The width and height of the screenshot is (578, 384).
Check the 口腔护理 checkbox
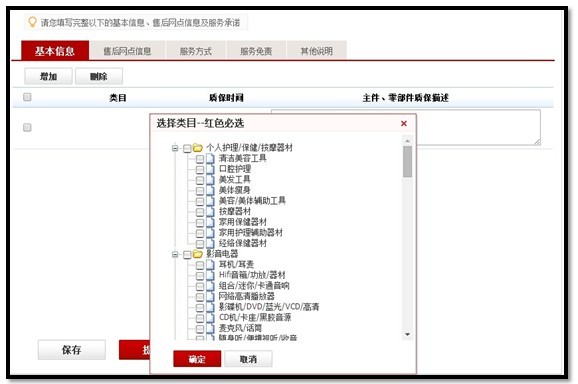[x=200, y=170]
